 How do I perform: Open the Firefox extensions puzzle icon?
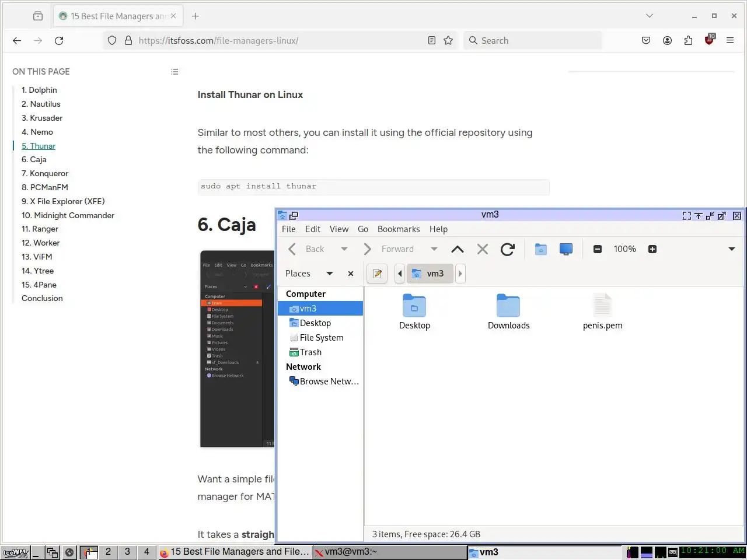688,40
